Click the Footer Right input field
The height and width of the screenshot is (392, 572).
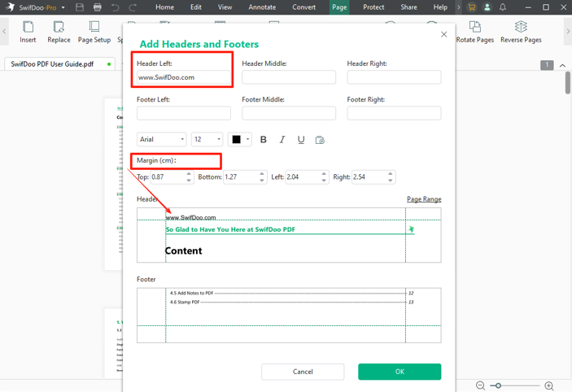click(394, 113)
